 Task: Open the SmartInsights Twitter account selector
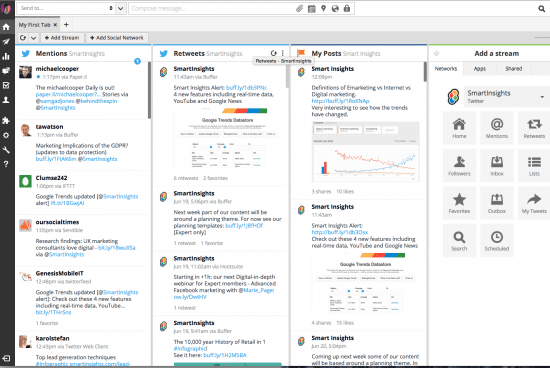505,96
